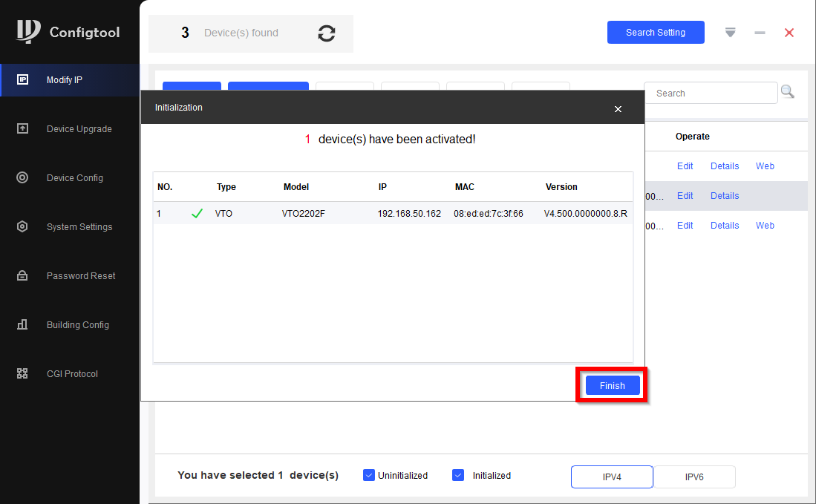Click the Device Upgrade sidebar icon
Screen dimensions: 816x504
[x=22, y=128]
